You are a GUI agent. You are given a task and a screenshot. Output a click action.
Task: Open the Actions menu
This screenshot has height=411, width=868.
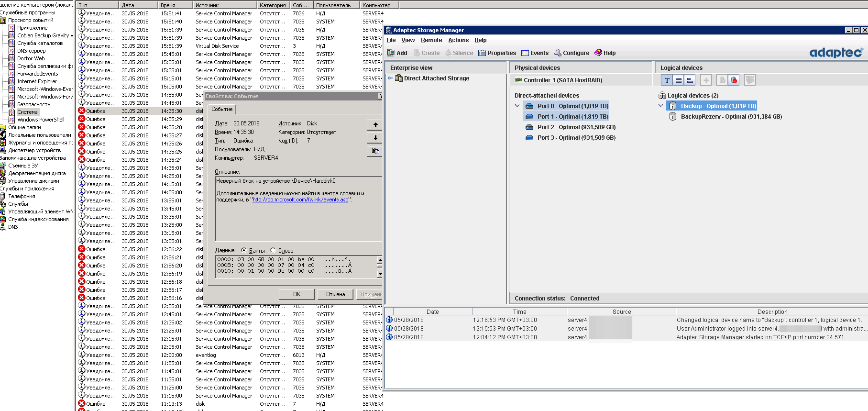coord(458,40)
